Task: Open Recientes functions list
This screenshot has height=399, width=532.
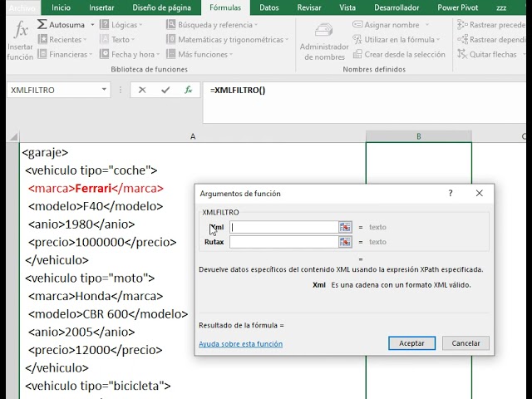Action: [x=62, y=39]
